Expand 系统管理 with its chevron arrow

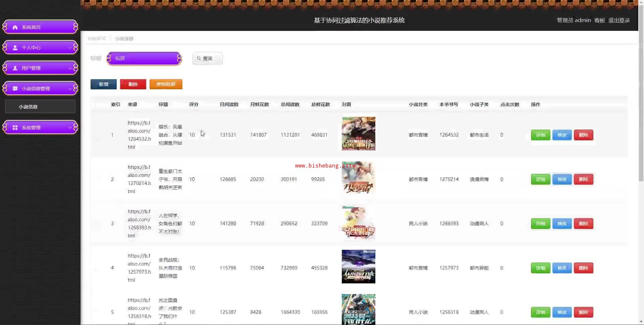[x=70, y=128]
